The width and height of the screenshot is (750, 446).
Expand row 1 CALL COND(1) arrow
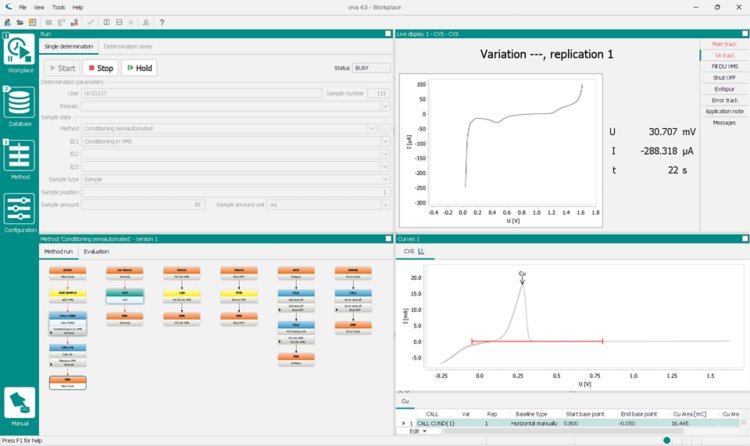(403, 424)
